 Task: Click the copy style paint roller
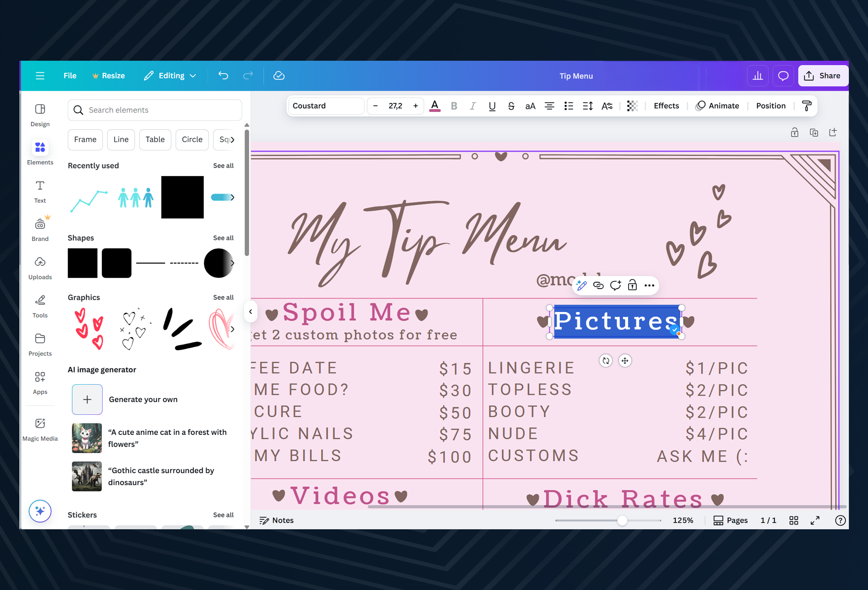point(807,106)
